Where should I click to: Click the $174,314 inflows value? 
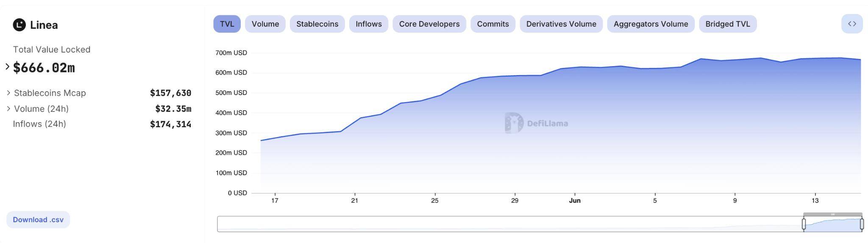click(171, 124)
